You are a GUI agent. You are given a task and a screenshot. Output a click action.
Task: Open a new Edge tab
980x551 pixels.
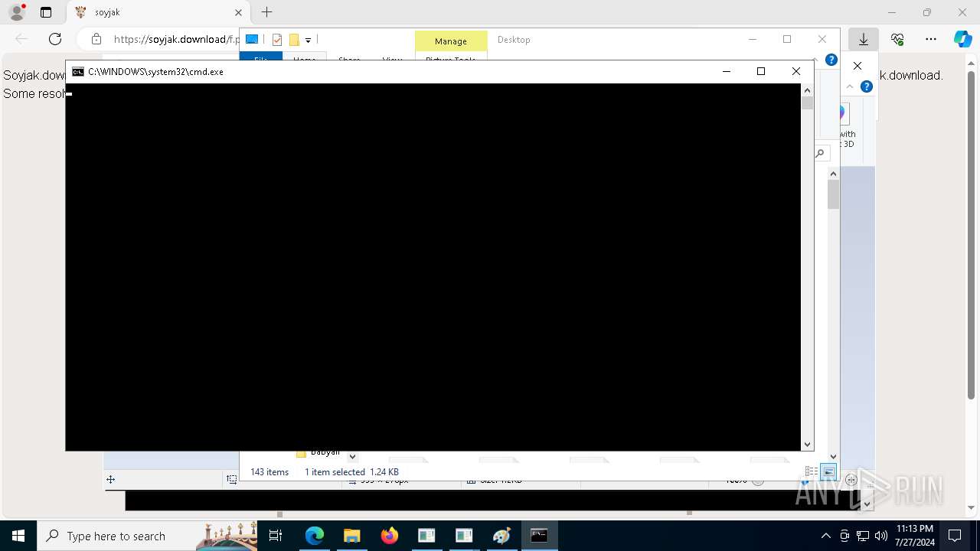(266, 12)
